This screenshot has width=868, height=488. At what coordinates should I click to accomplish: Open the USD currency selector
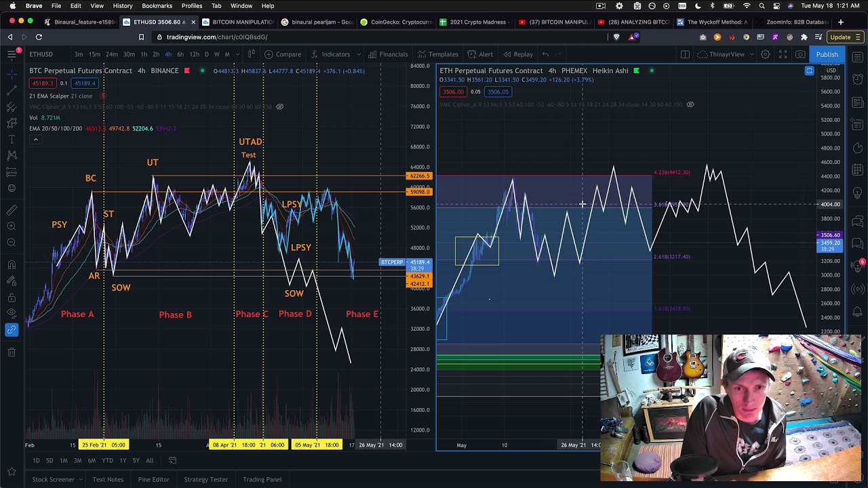[831, 70]
